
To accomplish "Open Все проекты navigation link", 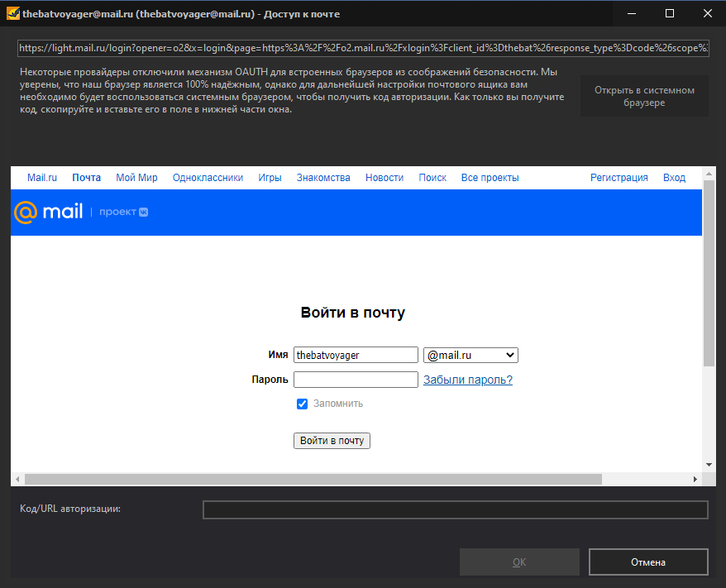I will [x=490, y=178].
